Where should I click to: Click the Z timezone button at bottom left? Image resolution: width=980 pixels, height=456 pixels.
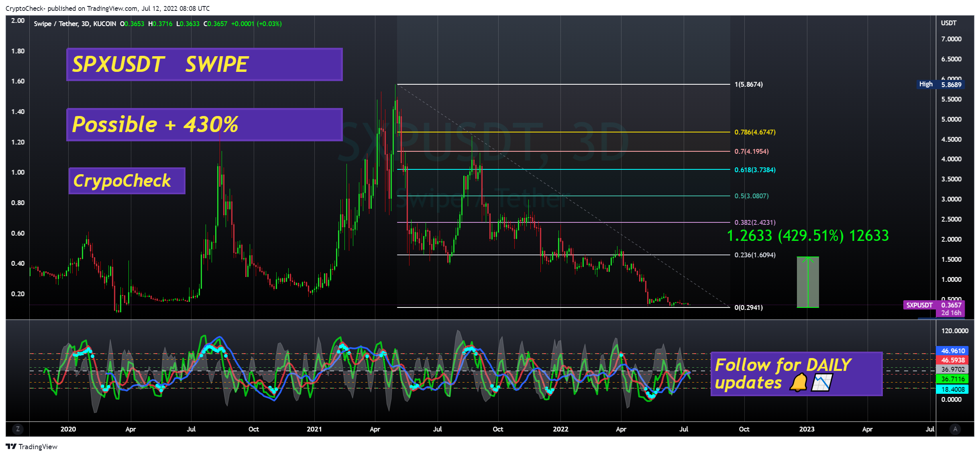click(x=18, y=429)
